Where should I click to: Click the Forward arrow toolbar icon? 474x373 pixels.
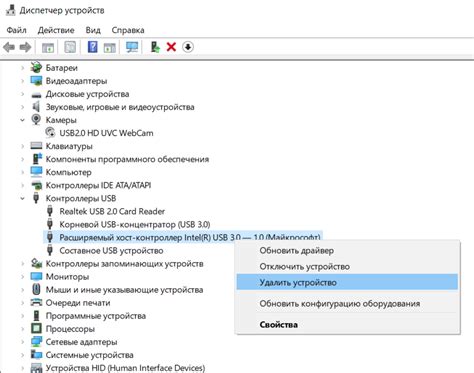pos(25,47)
